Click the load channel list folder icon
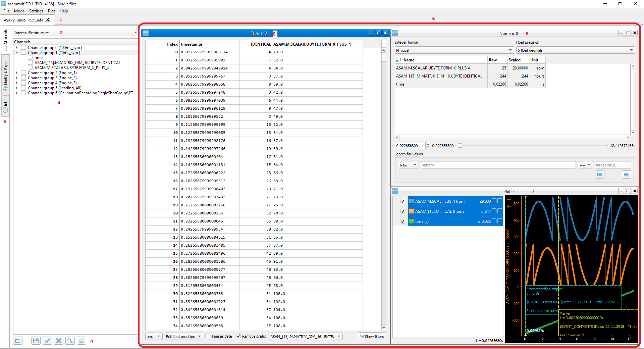The height and width of the screenshot is (349, 644). coord(18,341)
